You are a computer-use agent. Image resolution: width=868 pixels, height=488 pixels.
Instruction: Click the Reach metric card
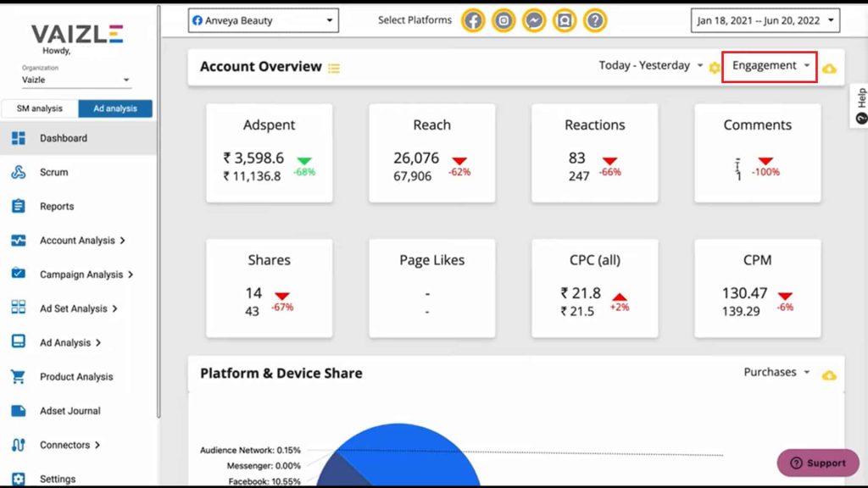(x=432, y=152)
